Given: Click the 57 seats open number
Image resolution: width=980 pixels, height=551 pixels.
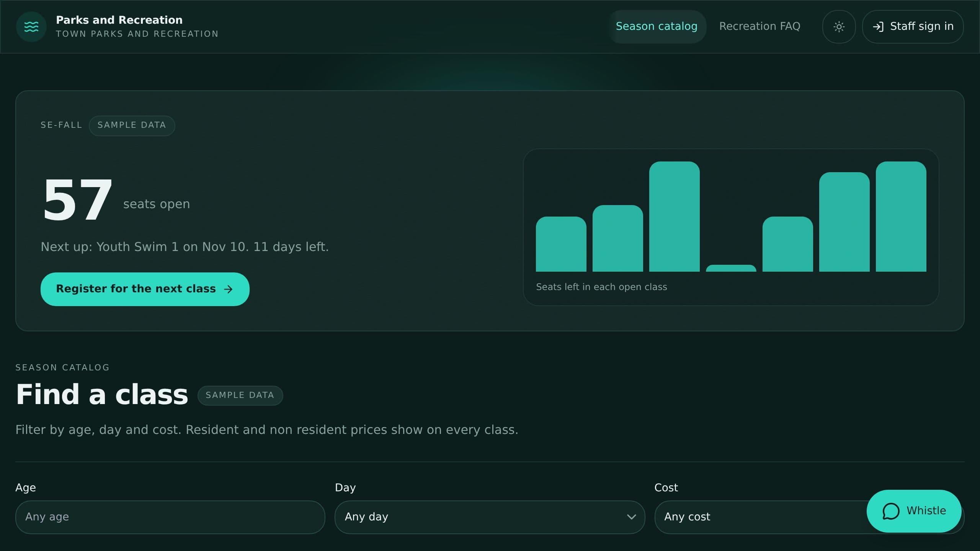Looking at the screenshot, I should [x=77, y=200].
